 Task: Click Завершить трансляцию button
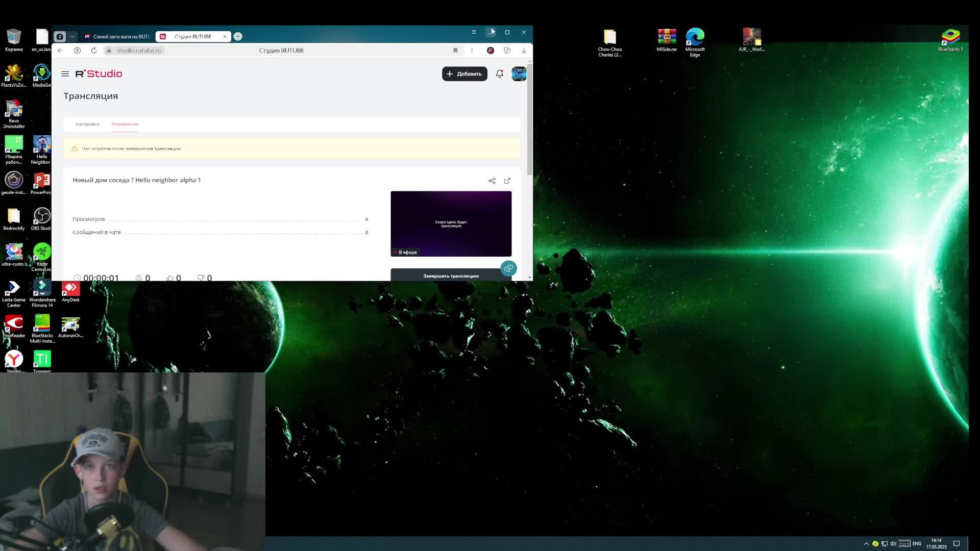point(451,275)
